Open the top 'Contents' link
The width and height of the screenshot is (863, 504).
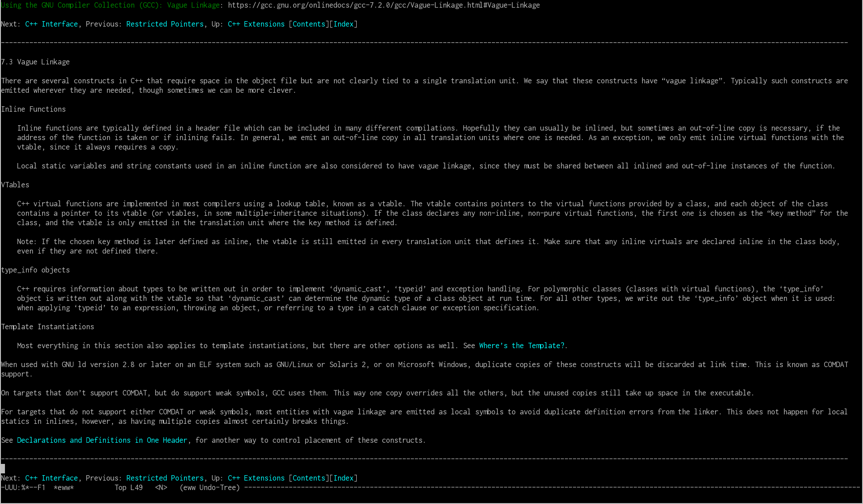point(309,24)
